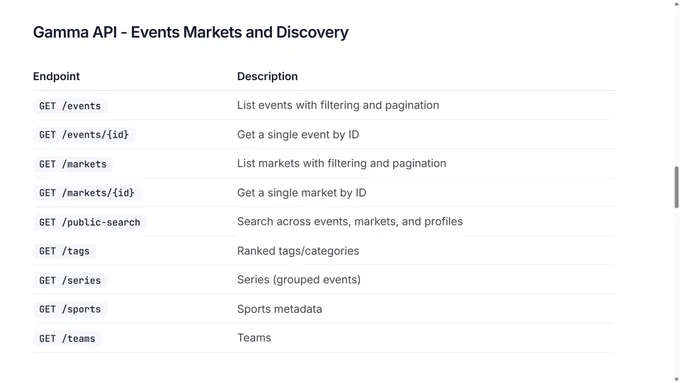Click the GET /teams endpoint code
The height and width of the screenshot is (383, 680).
click(x=67, y=338)
